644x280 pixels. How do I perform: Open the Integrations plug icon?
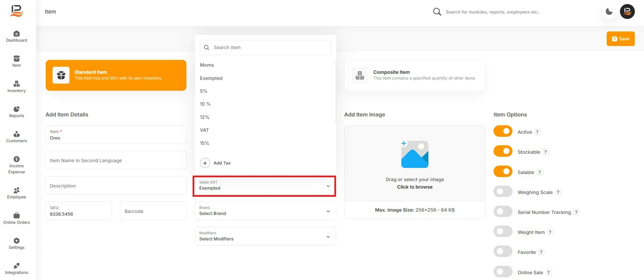[17, 265]
